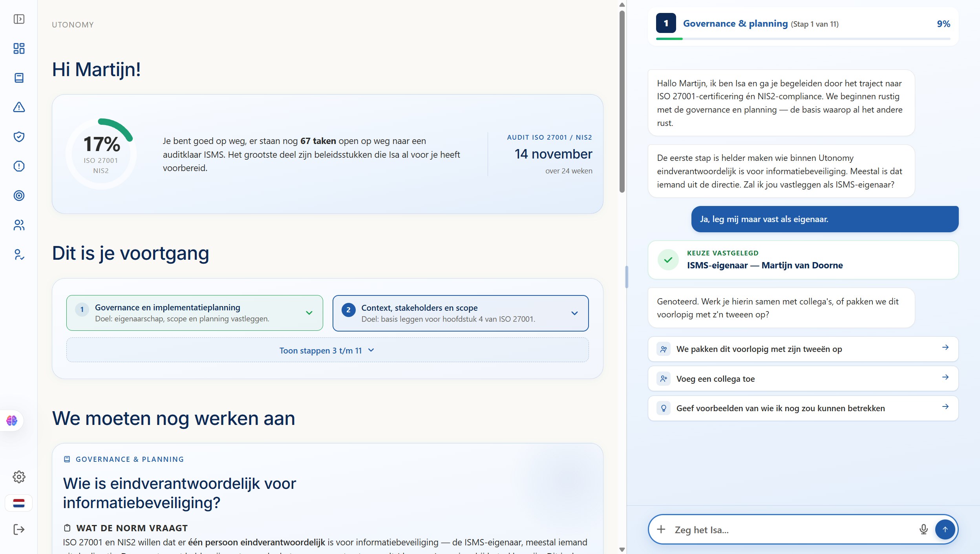The height and width of the screenshot is (554, 980).
Task: Click the 'KEUZE VASTGELEGD' label
Action: point(722,253)
